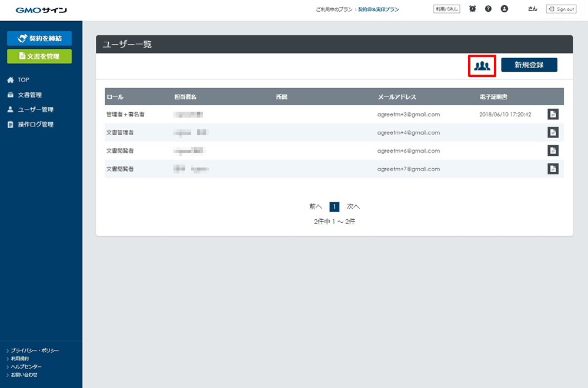Click the 新規登録 button

pyautogui.click(x=529, y=65)
